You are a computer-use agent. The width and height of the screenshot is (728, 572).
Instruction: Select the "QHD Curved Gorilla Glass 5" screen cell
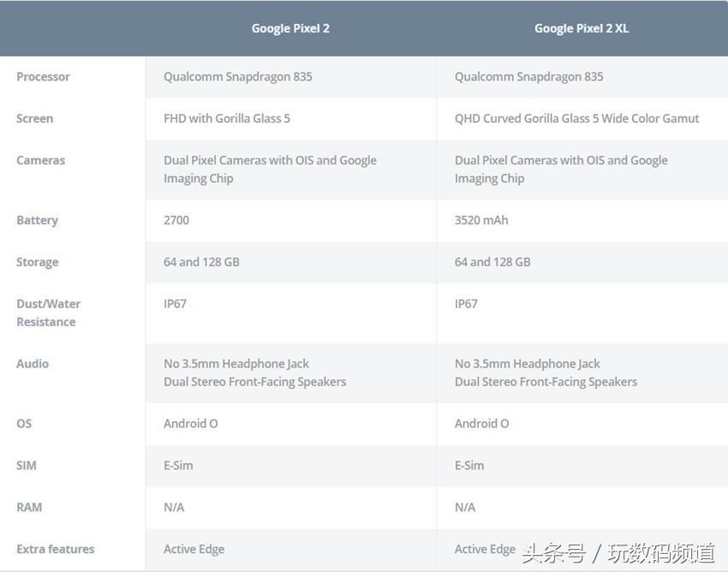click(x=576, y=119)
